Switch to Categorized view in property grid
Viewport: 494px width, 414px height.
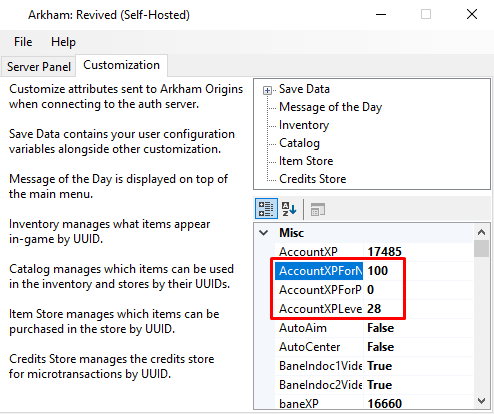coord(266,209)
